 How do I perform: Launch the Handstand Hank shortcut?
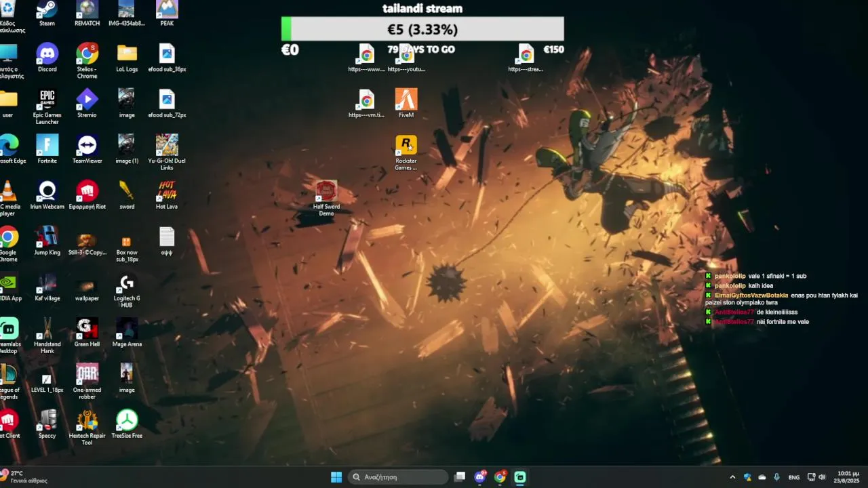click(47, 335)
